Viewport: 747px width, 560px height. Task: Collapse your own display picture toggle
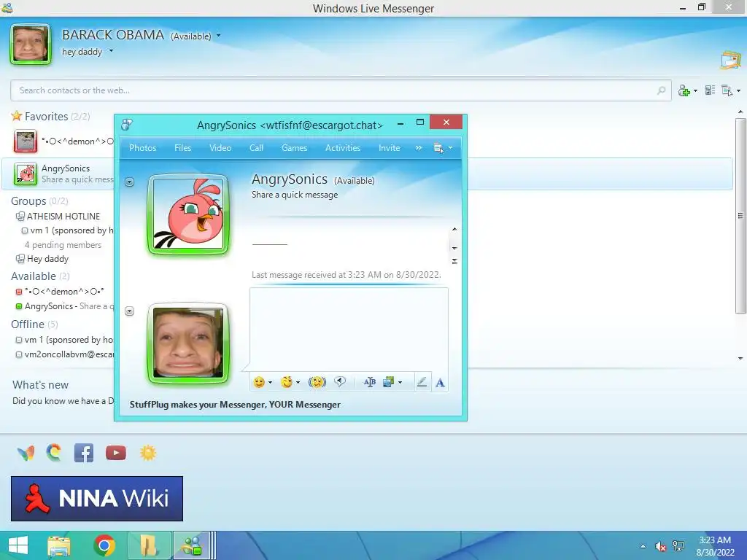pyautogui.click(x=130, y=311)
